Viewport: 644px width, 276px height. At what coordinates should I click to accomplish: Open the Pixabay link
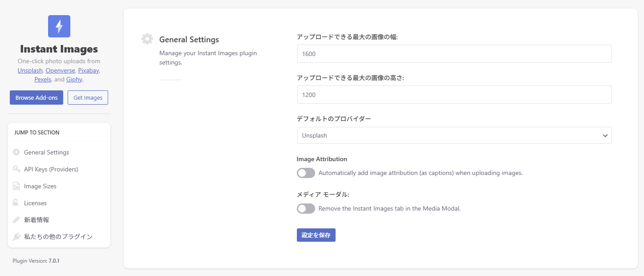(89, 70)
